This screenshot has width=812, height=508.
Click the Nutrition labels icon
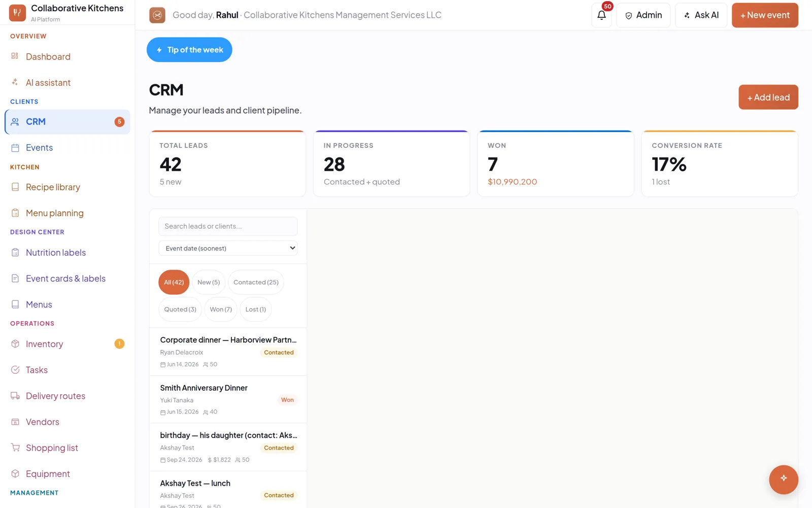[x=15, y=252]
